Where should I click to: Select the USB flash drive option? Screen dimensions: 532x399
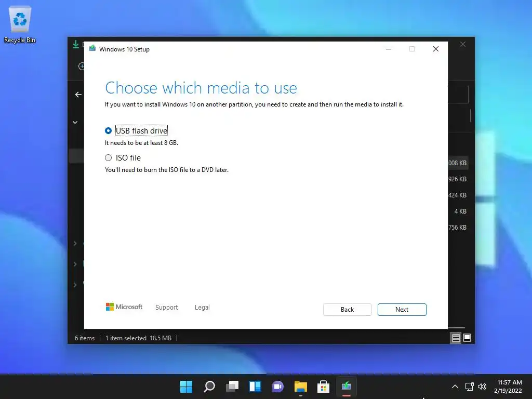point(108,130)
